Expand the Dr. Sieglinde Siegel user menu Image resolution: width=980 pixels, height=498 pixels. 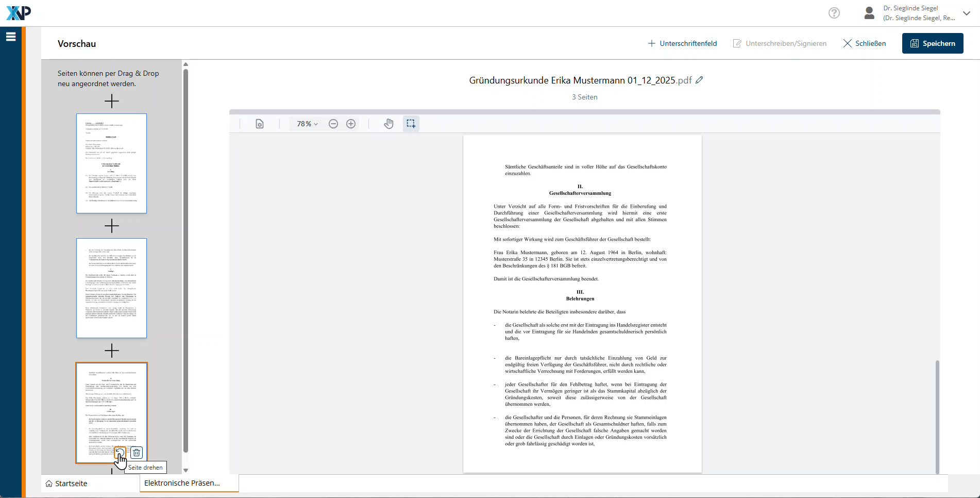point(967,13)
